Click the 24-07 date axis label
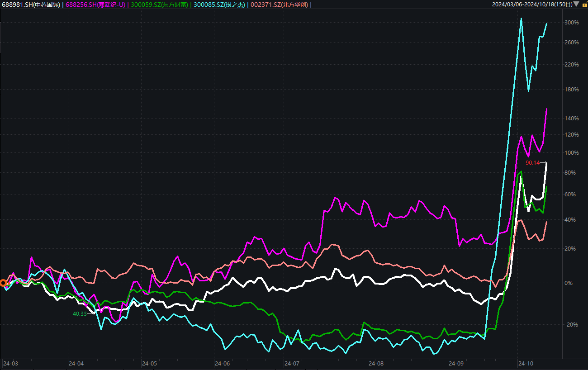This screenshot has height=370, width=588. coord(292,363)
